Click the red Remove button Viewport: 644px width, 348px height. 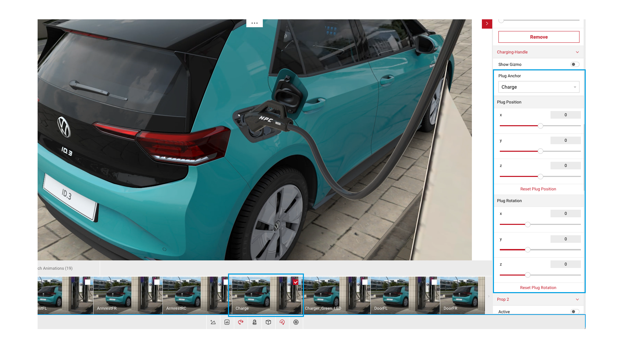pos(539,37)
